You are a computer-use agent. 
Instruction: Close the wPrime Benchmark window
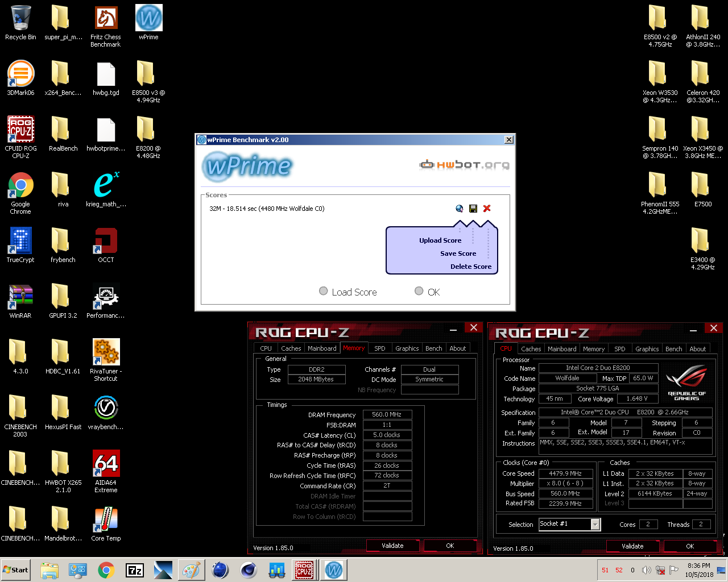point(509,140)
